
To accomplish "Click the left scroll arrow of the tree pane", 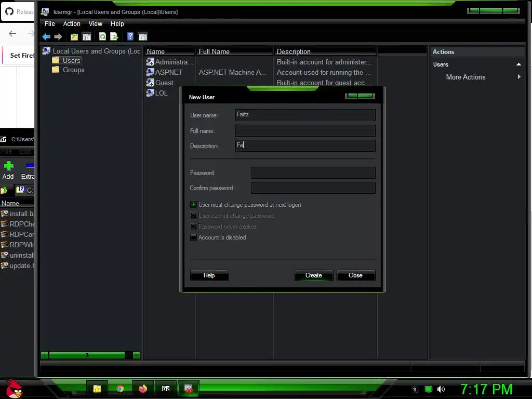I will (45, 355).
